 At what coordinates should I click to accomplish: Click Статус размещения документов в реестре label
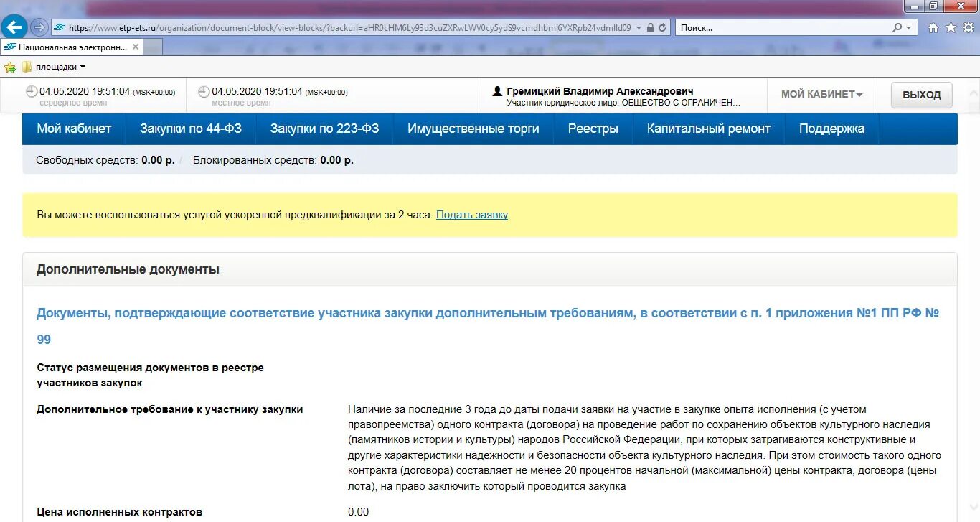click(150, 375)
